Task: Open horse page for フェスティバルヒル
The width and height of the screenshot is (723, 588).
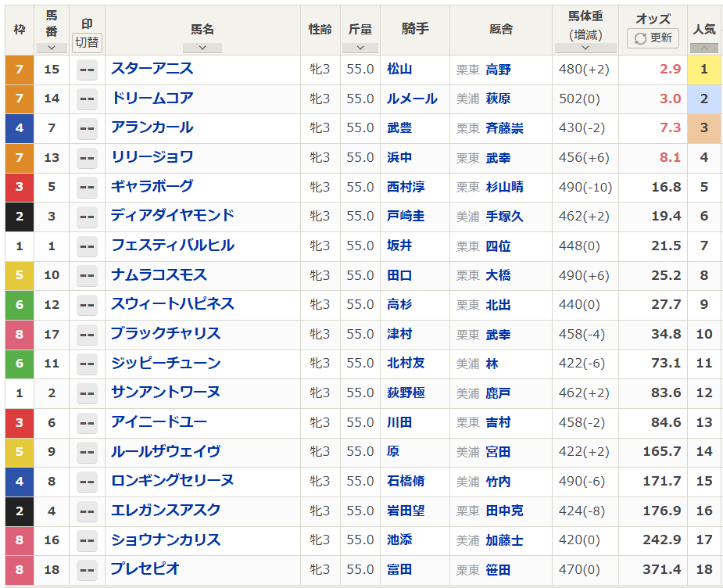Action: tap(173, 245)
